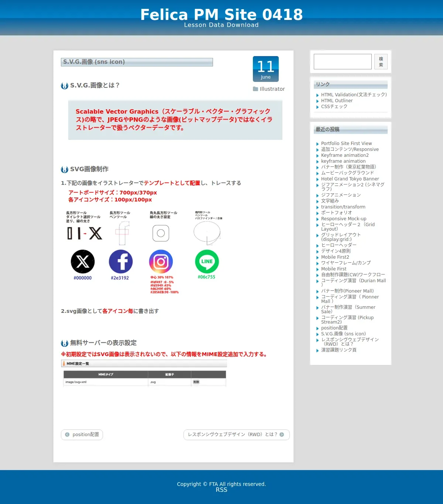
Task: Click in the search input field
Action: click(x=343, y=62)
